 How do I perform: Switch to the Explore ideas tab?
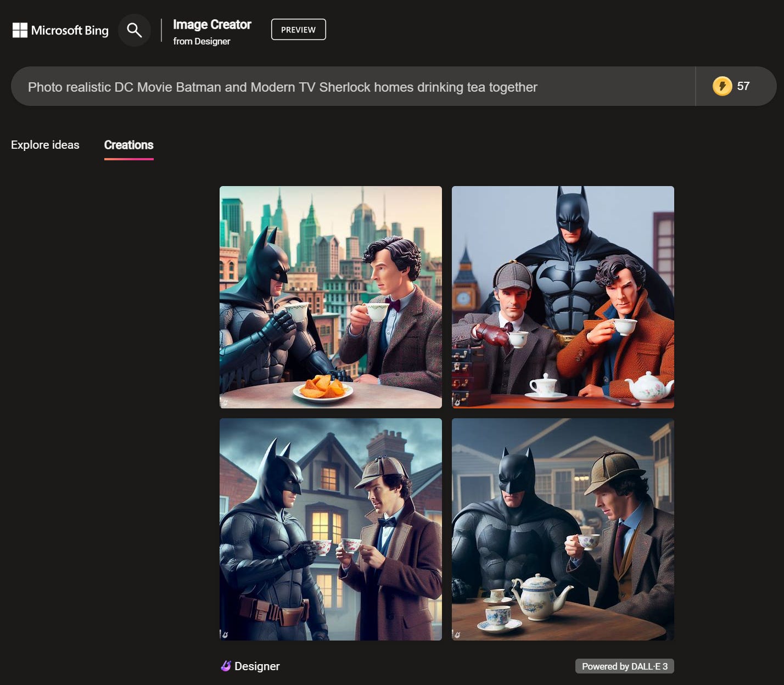click(x=45, y=145)
